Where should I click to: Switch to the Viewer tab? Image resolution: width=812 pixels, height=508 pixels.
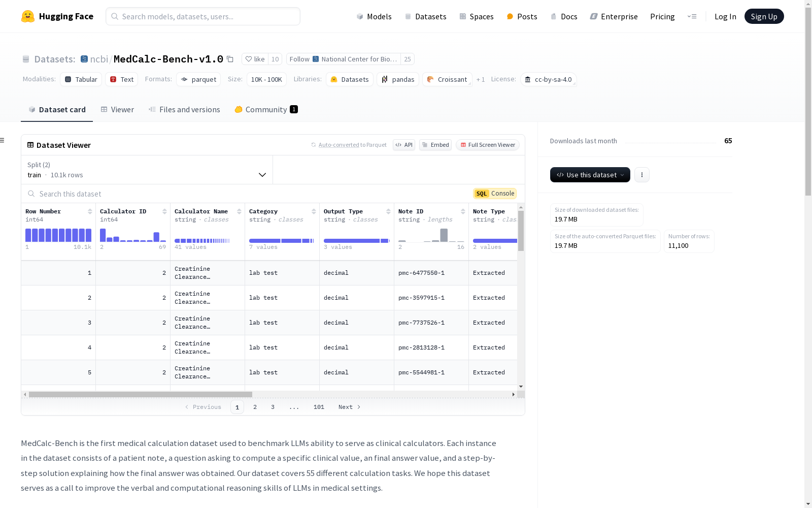tap(117, 110)
